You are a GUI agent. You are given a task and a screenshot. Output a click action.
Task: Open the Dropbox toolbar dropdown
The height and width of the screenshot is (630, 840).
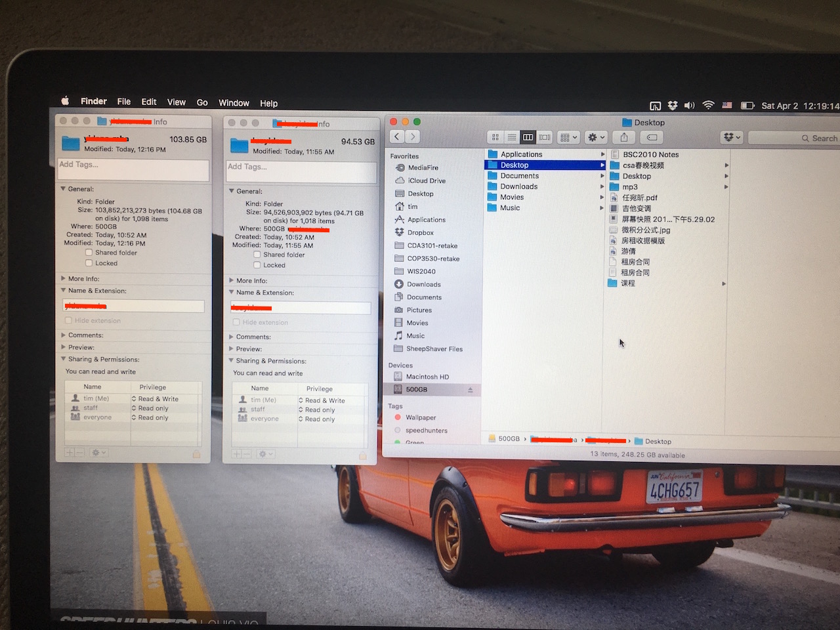coord(731,137)
